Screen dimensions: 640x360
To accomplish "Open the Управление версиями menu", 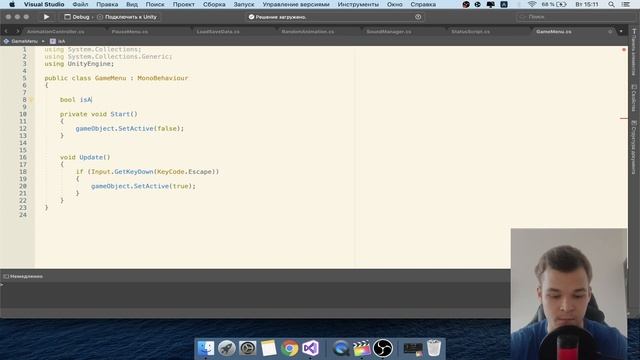I will (296, 4).
